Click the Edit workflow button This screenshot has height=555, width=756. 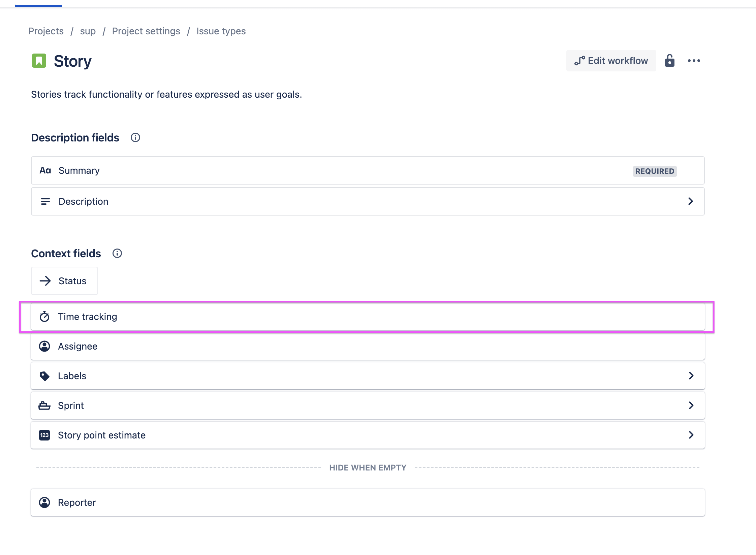[x=611, y=61]
